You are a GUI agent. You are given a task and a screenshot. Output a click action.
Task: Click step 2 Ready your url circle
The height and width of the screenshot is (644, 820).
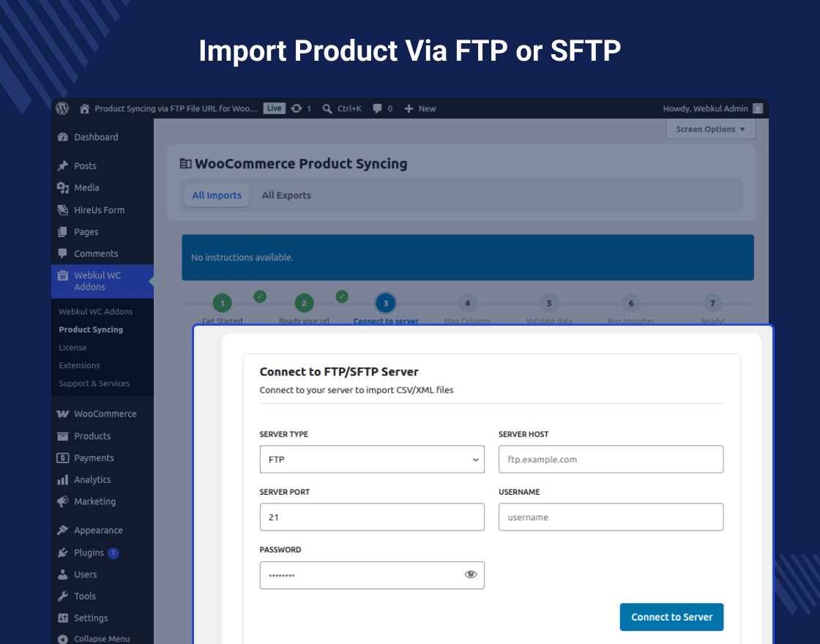click(x=304, y=303)
